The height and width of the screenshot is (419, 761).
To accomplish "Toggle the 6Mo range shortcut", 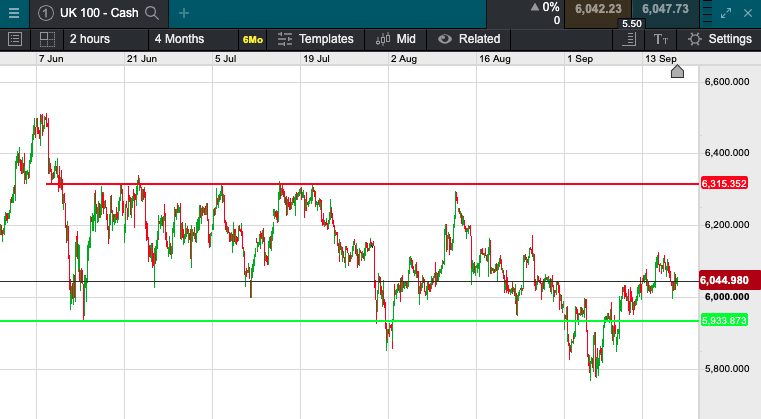I will point(253,39).
